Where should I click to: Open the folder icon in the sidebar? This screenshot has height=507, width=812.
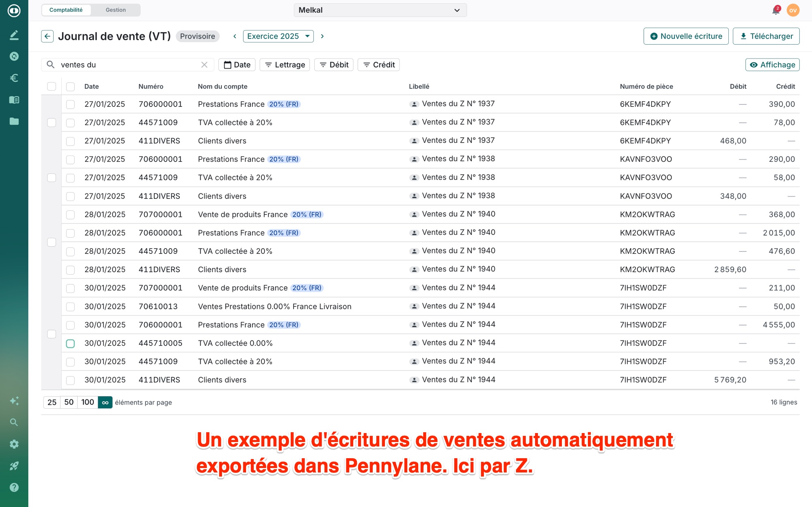click(x=14, y=121)
